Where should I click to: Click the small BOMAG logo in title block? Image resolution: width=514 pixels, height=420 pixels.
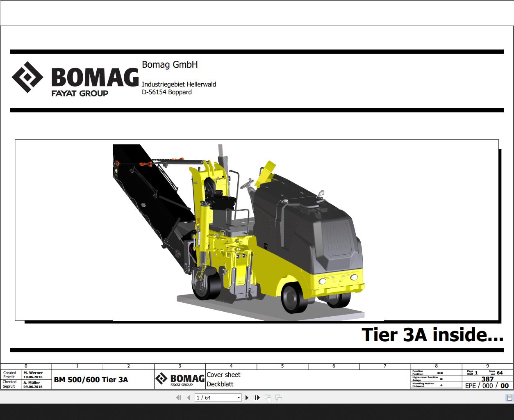pyautogui.click(x=180, y=379)
